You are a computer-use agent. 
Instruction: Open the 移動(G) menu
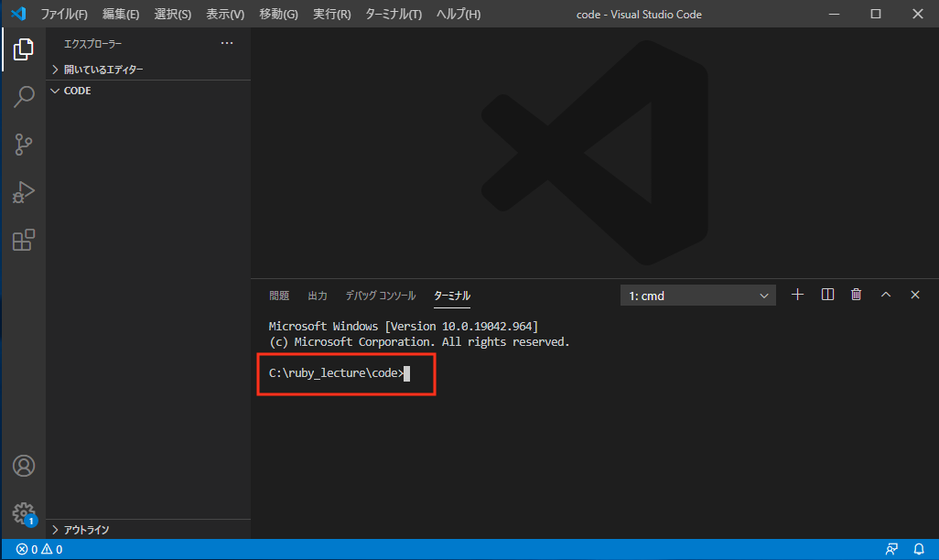[278, 14]
